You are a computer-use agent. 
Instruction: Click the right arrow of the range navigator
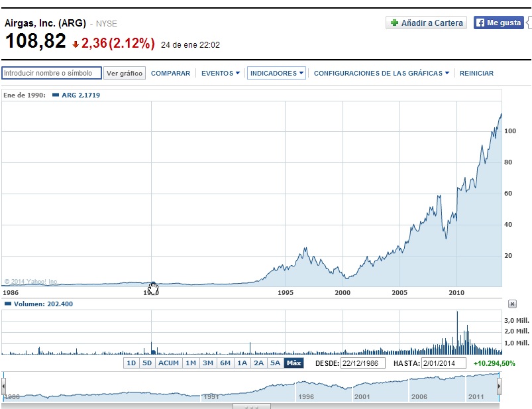[x=499, y=386]
